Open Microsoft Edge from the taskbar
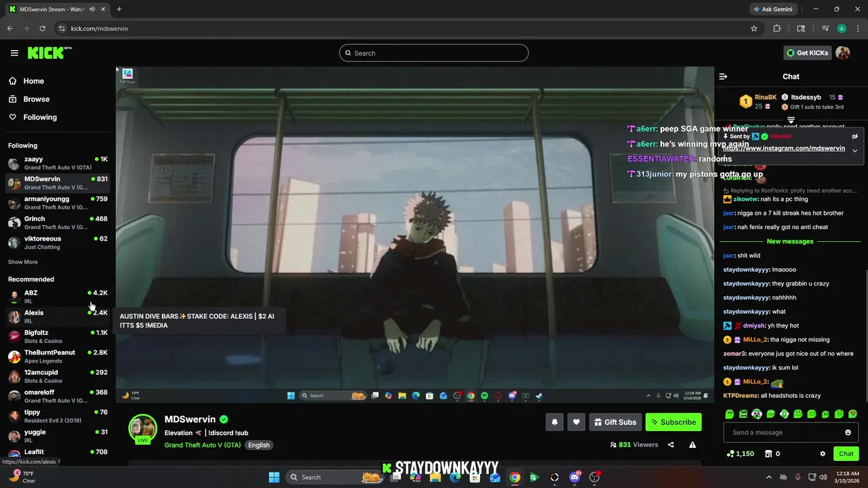Screen dimensions: 868x488 455,477
